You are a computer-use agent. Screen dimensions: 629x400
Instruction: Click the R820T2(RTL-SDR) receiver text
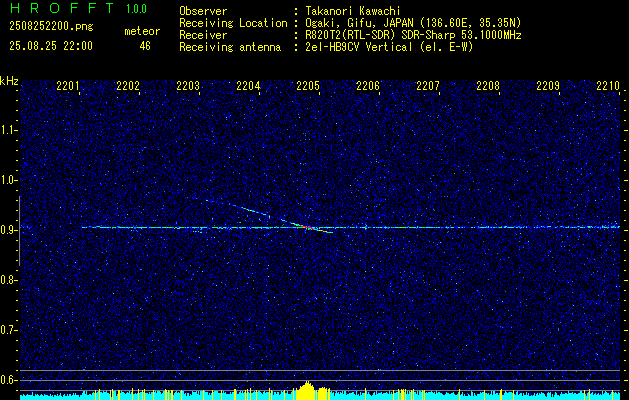coord(413,35)
